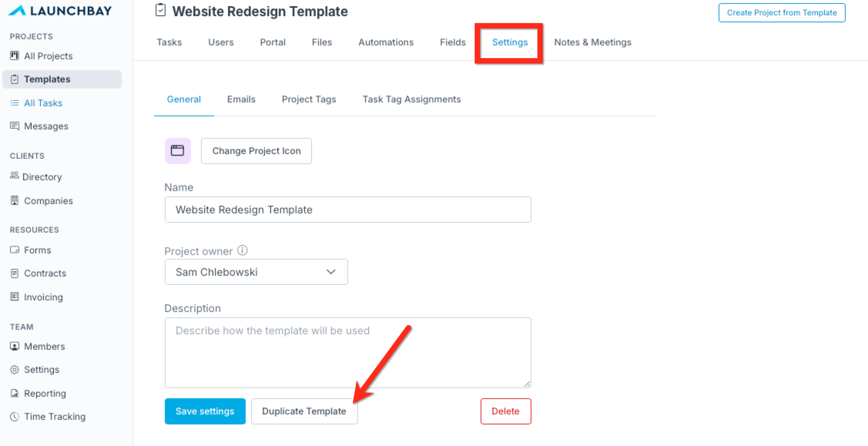Click into the template Name field
868x446 pixels.
tap(348, 210)
